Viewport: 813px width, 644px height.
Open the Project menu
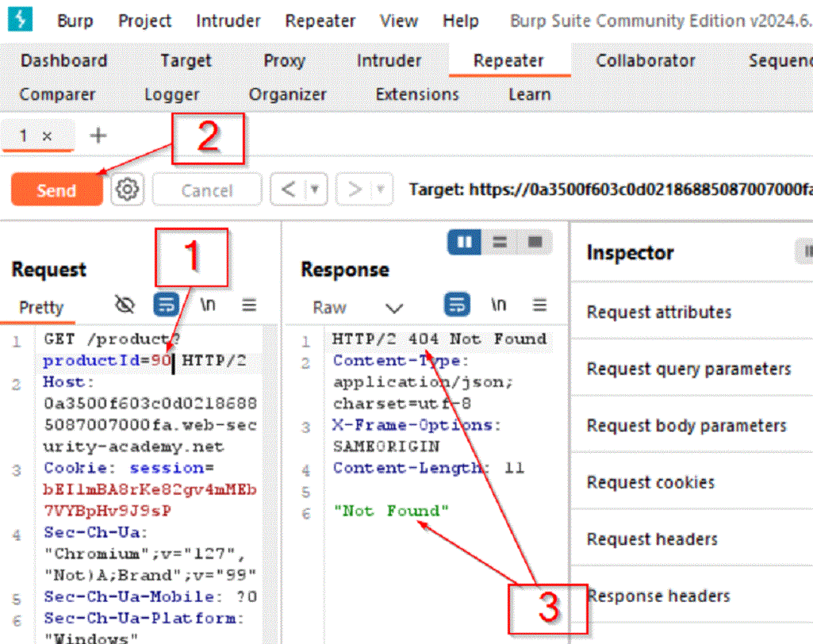pyautogui.click(x=145, y=21)
